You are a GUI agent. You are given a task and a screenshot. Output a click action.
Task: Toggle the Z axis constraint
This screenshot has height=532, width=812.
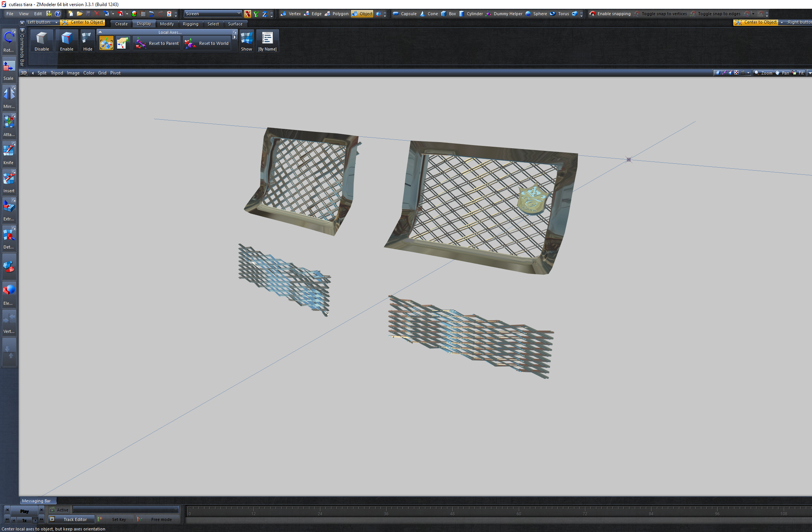pos(265,14)
